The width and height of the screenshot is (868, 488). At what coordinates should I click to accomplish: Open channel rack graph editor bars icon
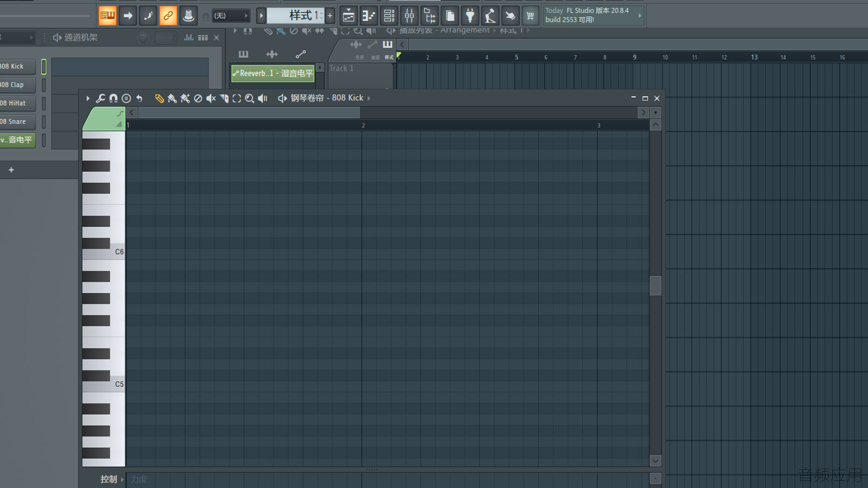tap(189, 37)
